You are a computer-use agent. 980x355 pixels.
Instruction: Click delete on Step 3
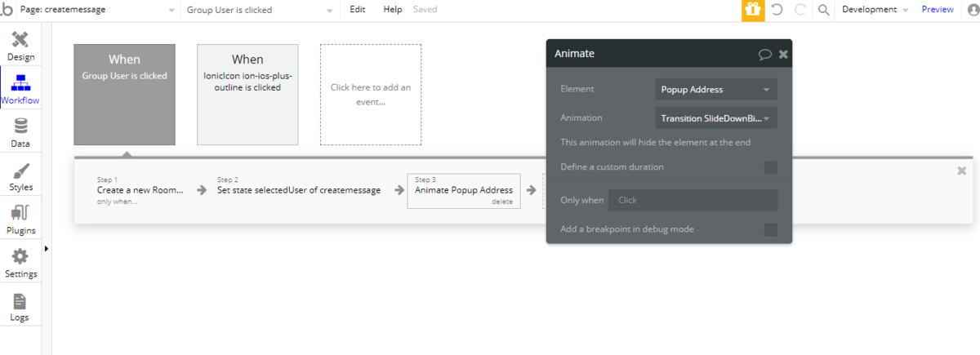point(502,202)
